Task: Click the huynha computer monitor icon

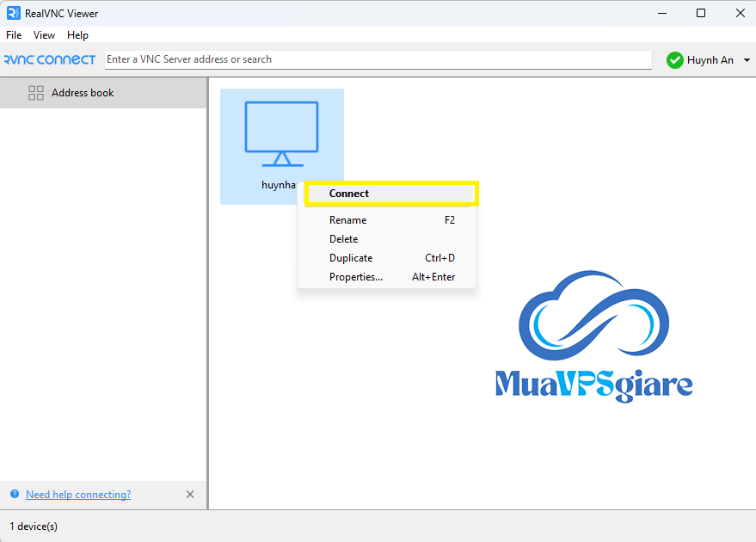Action: pos(281,133)
